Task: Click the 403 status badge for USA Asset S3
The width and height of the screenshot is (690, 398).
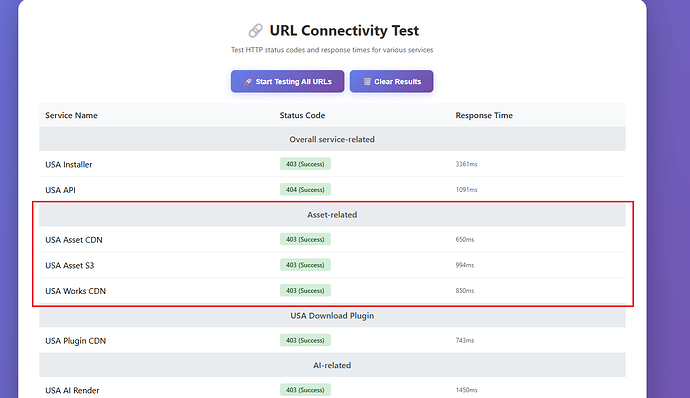Action: point(305,265)
